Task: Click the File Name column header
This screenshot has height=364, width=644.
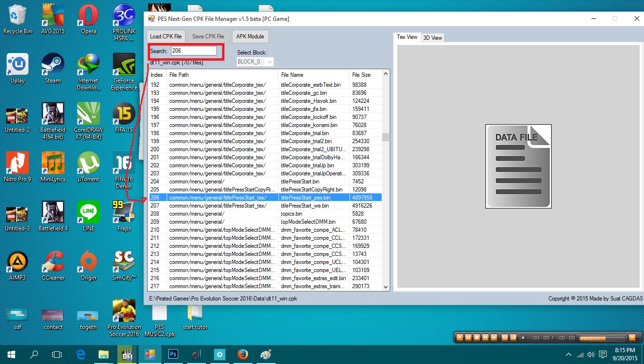Action: click(314, 75)
